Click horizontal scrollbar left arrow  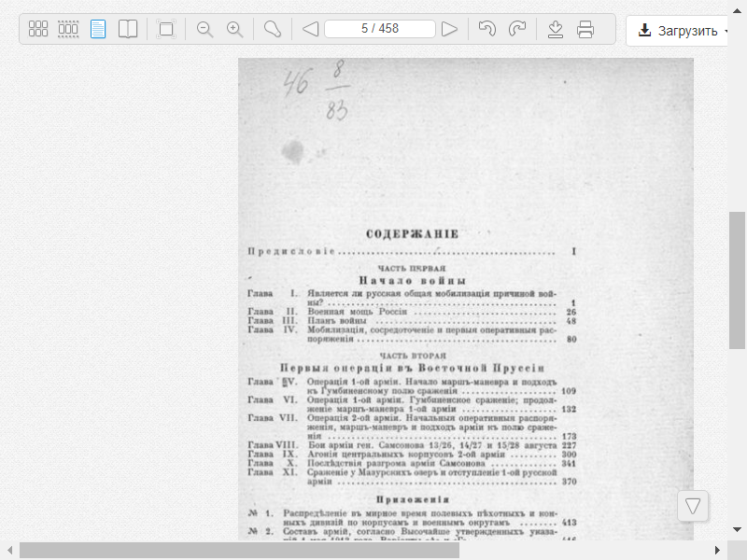[9, 550]
